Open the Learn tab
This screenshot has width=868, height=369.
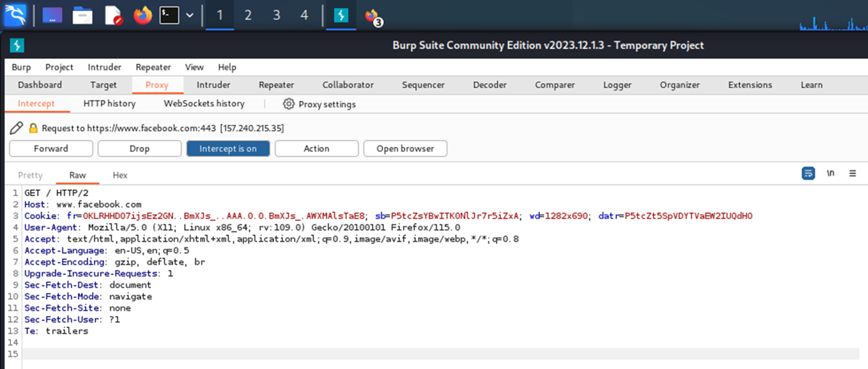click(812, 85)
